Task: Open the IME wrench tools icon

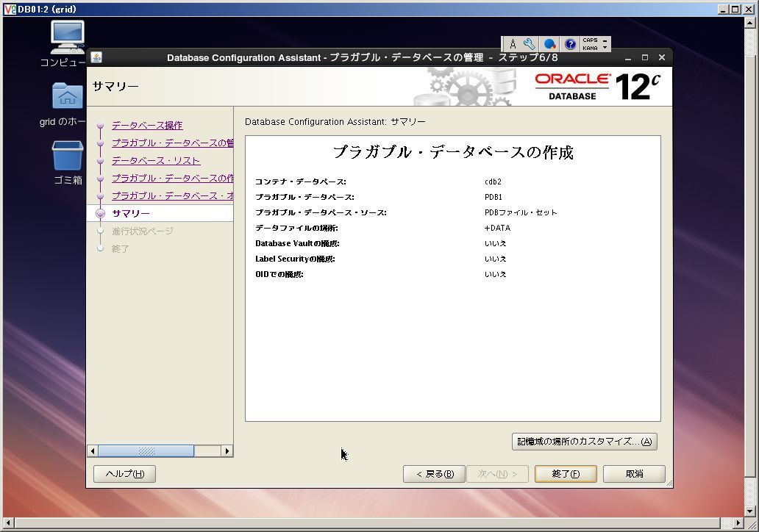Action: [530, 44]
